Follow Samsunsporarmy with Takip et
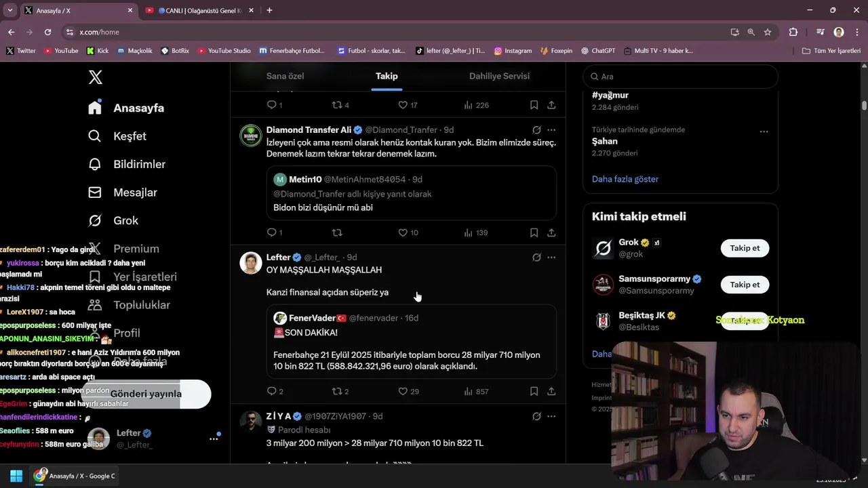Viewport: 868px width, 488px height. pyautogui.click(x=745, y=285)
